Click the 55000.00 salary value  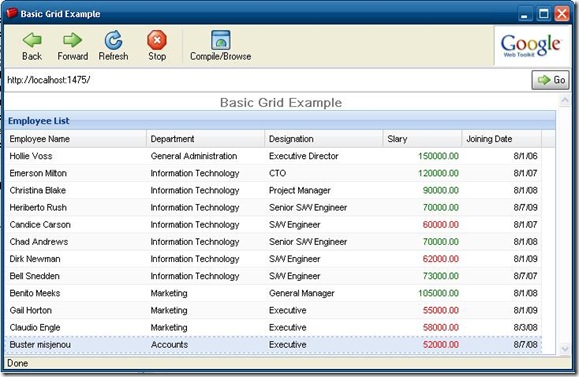[x=441, y=310]
